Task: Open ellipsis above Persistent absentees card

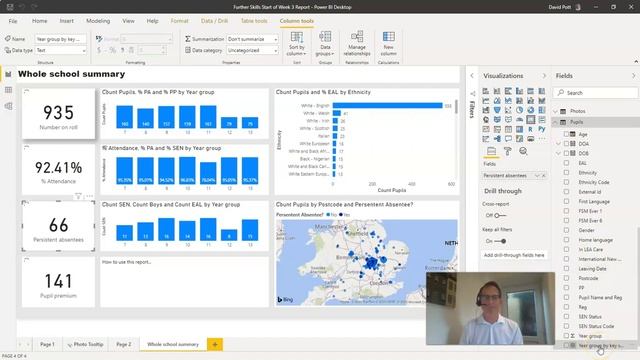Action: [89, 196]
